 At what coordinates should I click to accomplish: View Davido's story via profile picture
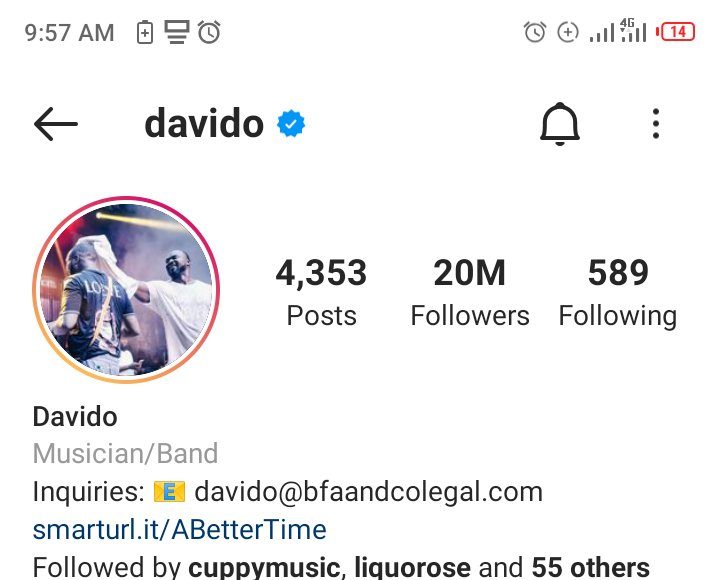click(126, 289)
